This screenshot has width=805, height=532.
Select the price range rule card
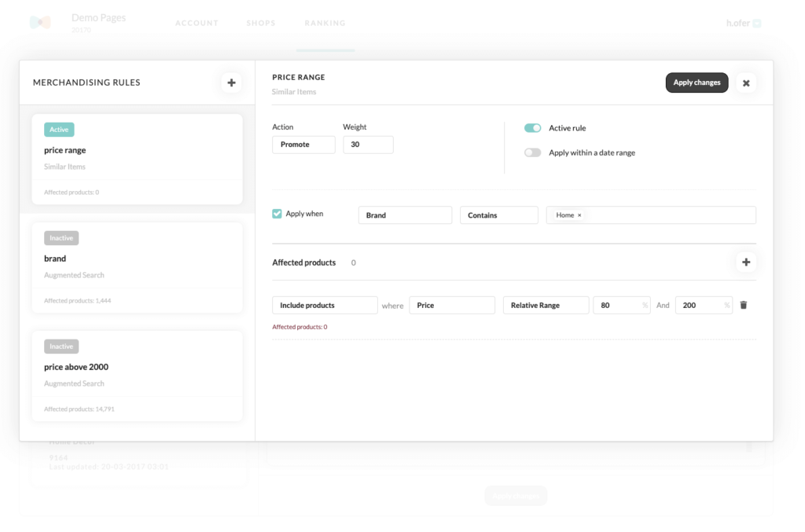137,159
